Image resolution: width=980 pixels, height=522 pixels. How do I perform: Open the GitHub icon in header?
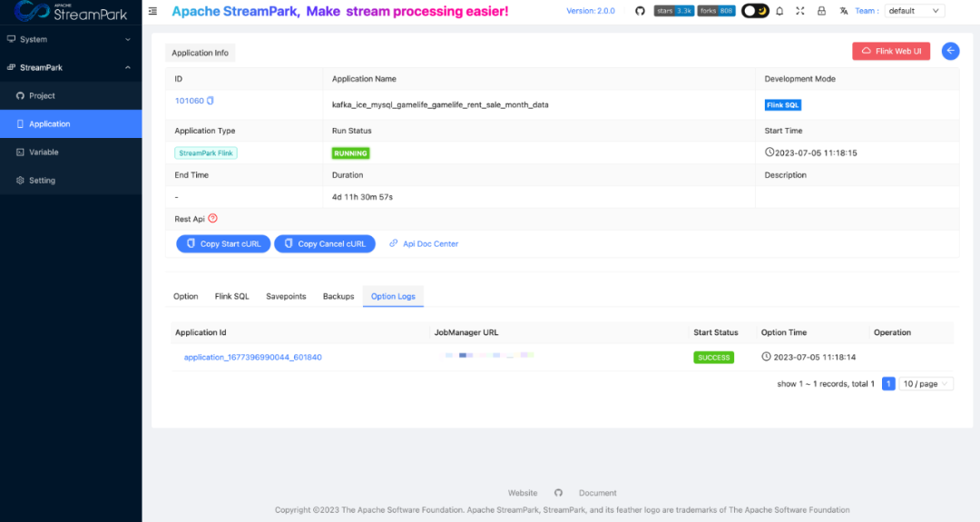click(640, 11)
